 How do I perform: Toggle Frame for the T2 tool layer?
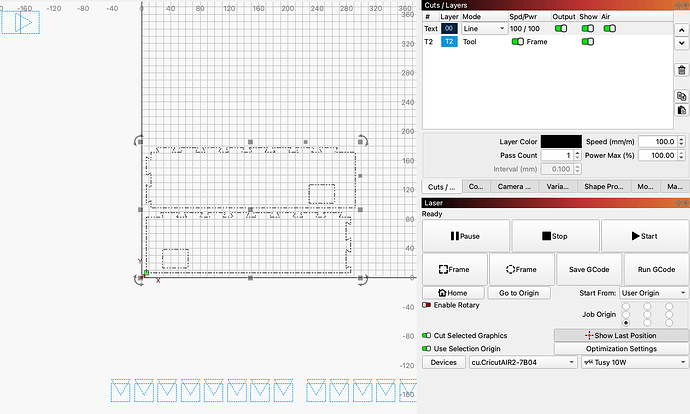[518, 41]
